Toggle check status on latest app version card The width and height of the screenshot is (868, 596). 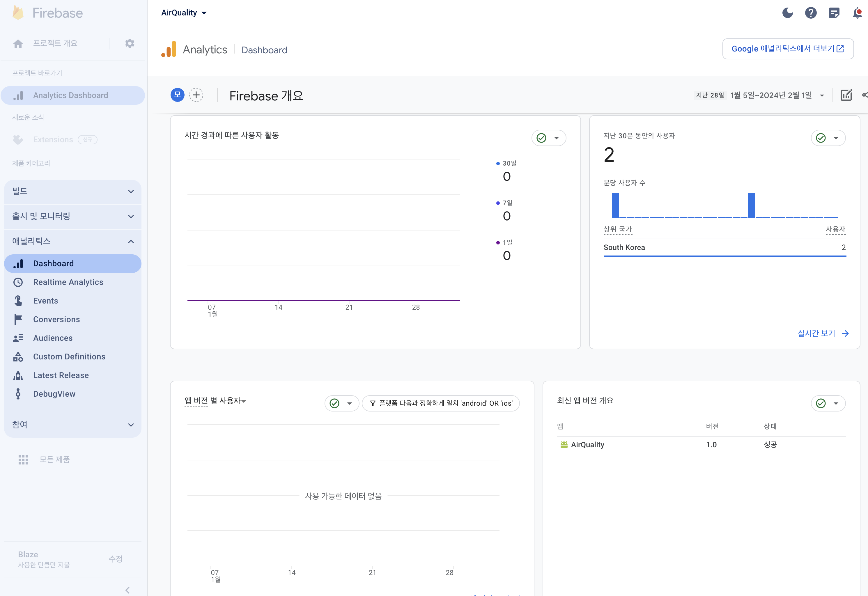coord(821,403)
